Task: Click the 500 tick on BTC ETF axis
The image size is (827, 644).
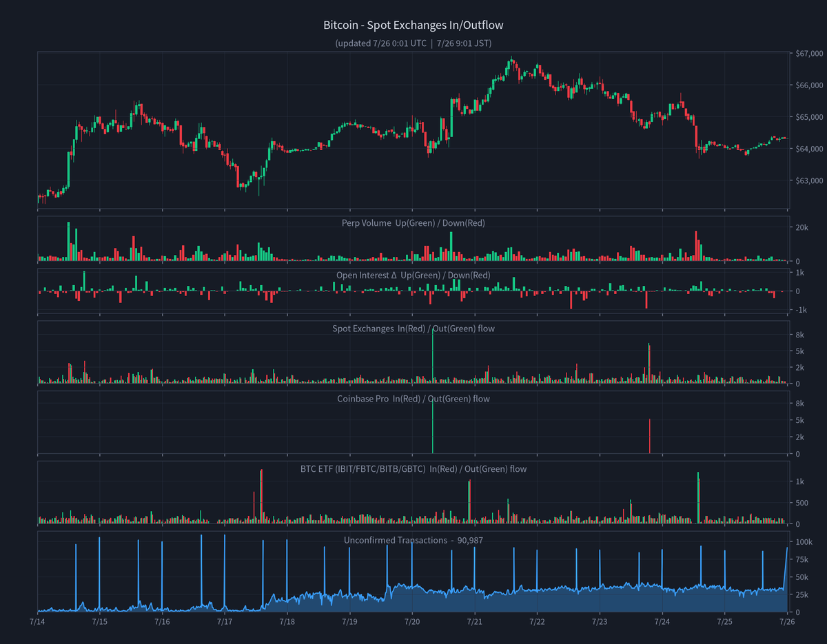Action: tap(801, 503)
